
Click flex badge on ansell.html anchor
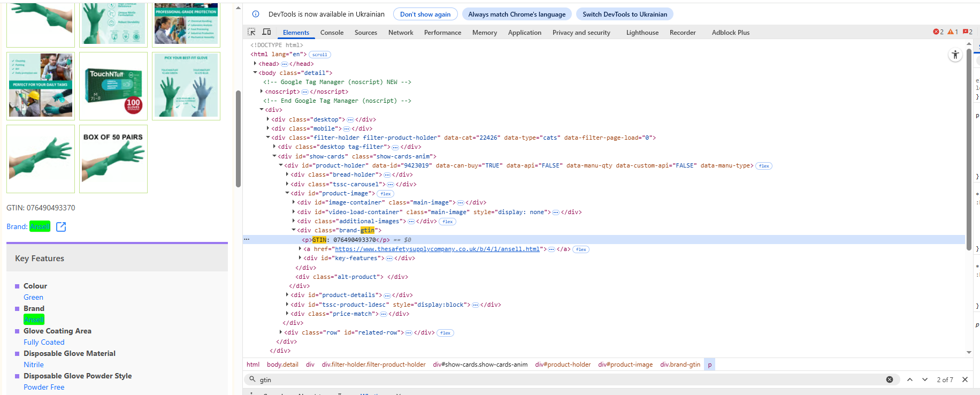(x=581, y=249)
